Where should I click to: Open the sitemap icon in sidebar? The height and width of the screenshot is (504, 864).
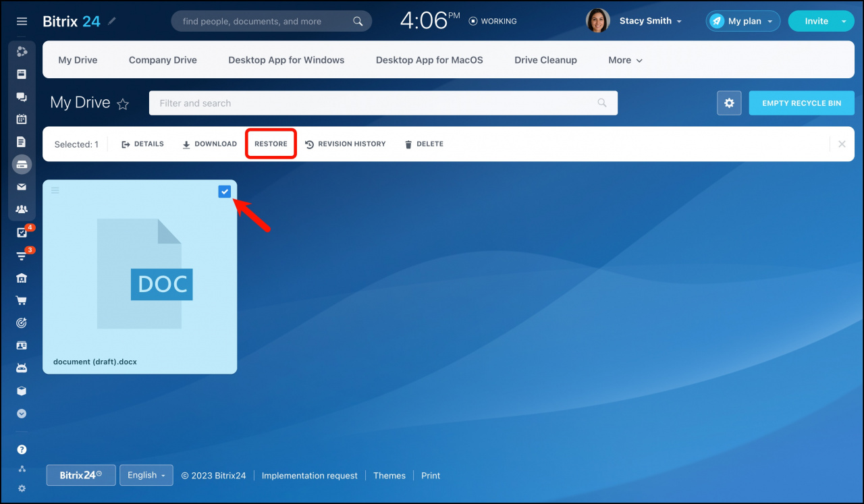[22, 469]
